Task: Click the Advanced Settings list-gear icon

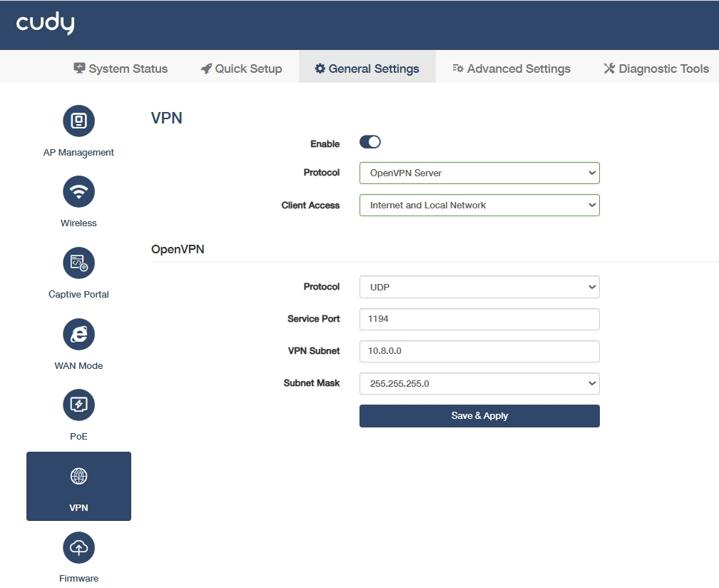Action: tap(458, 69)
